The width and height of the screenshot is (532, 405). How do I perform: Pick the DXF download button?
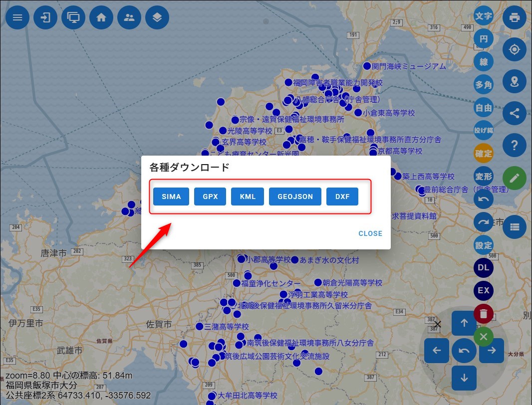(342, 197)
